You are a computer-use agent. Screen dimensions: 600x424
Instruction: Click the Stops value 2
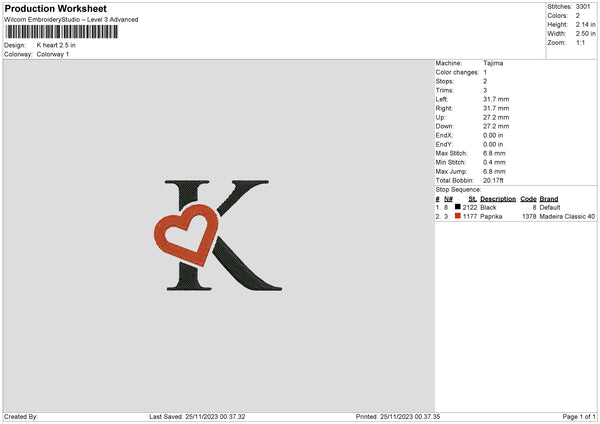pyautogui.click(x=485, y=82)
